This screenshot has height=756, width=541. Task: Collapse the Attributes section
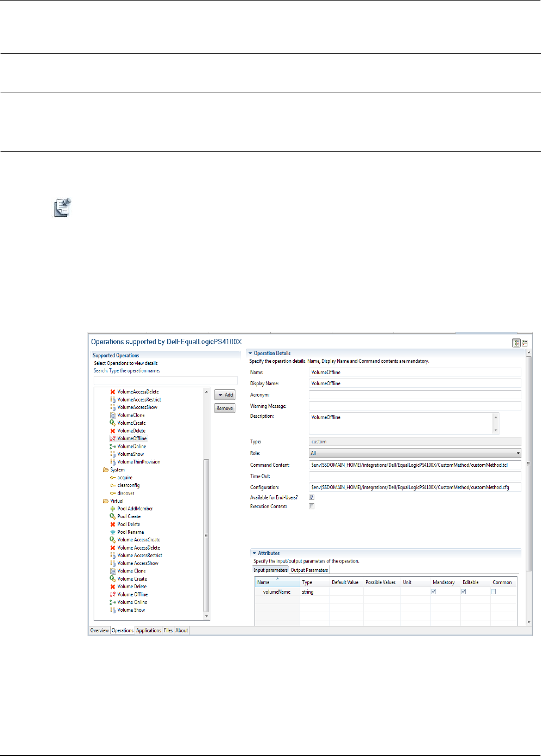(x=254, y=553)
